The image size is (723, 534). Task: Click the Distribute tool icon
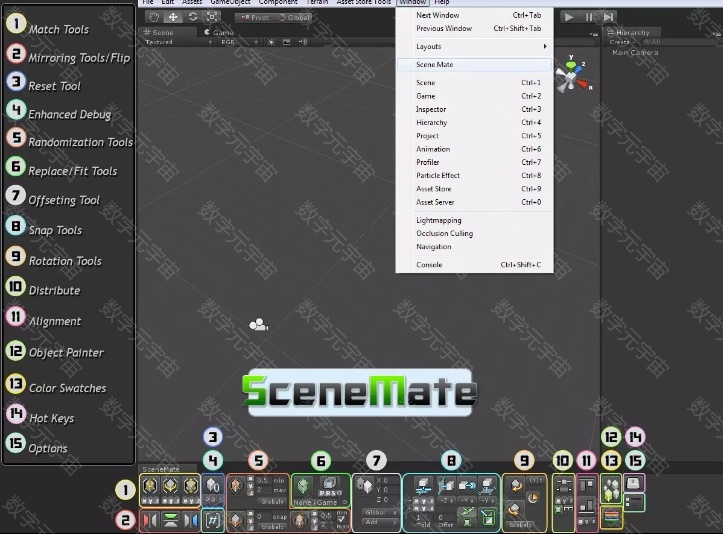click(563, 485)
